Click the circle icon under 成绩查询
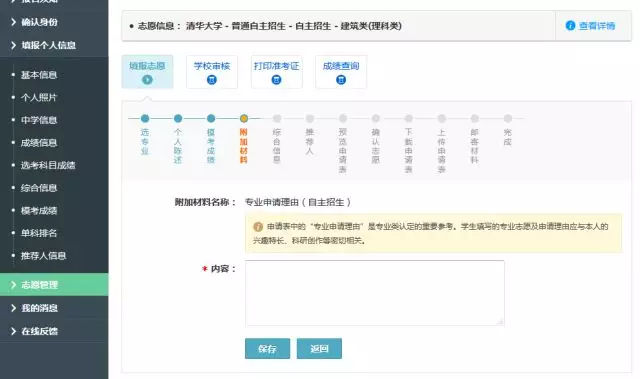640x379 pixels. point(341,80)
